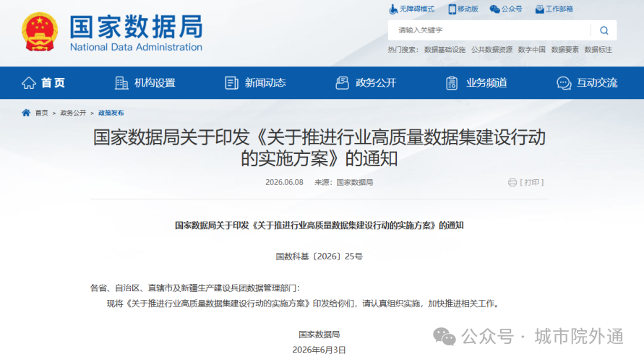644x362 pixels.
Task: Click the 热门搜索 label
Action: point(403,50)
